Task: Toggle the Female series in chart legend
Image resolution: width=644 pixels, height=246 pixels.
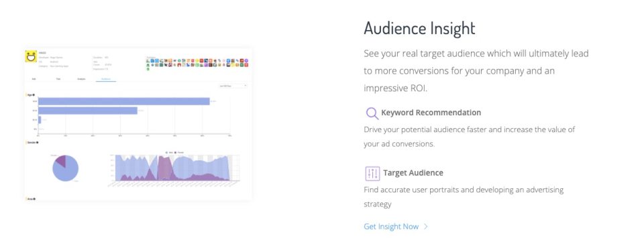Action: [x=179, y=152]
